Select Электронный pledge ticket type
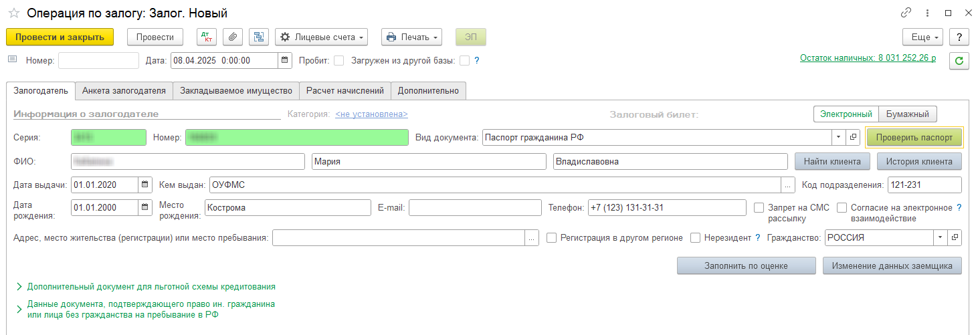This screenshot has width=980, height=335. click(x=846, y=114)
